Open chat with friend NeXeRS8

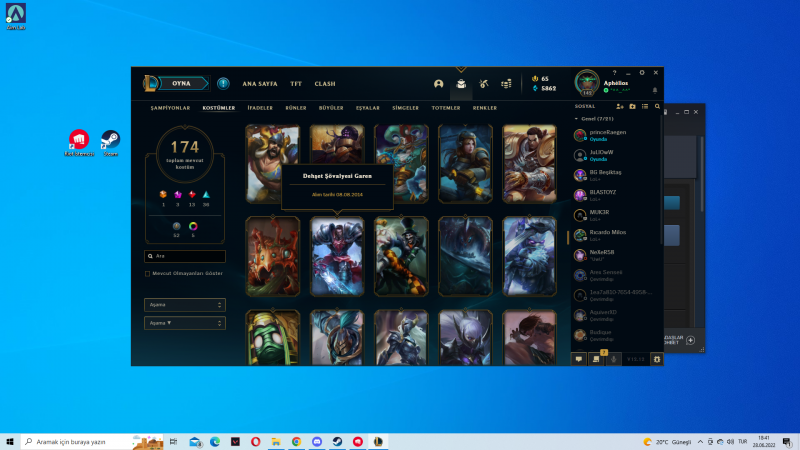click(x=615, y=255)
